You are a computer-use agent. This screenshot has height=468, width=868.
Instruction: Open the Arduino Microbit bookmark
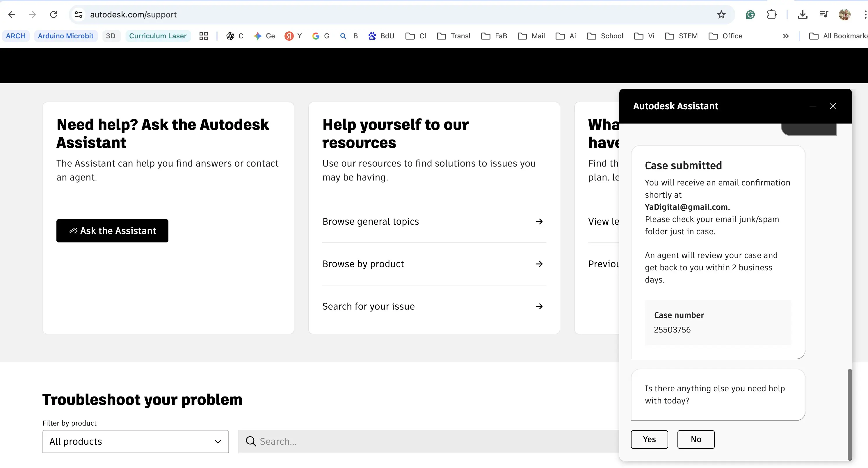(65, 36)
